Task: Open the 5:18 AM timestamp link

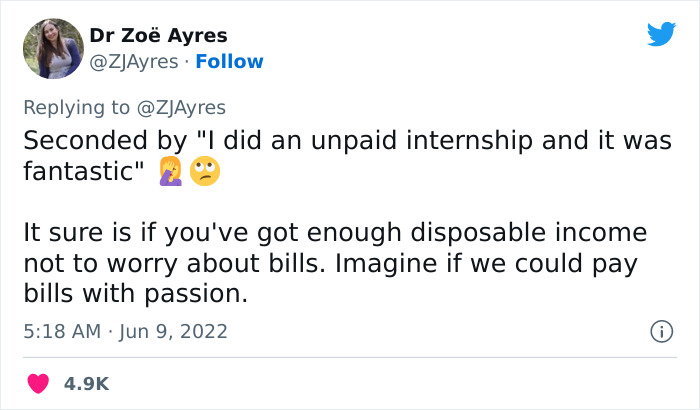Action: click(x=60, y=330)
